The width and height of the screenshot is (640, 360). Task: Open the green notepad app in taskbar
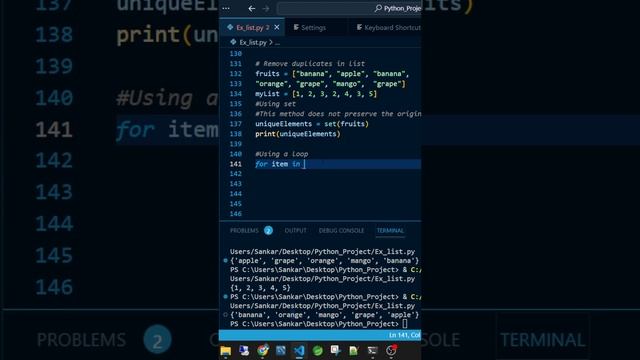click(354, 351)
